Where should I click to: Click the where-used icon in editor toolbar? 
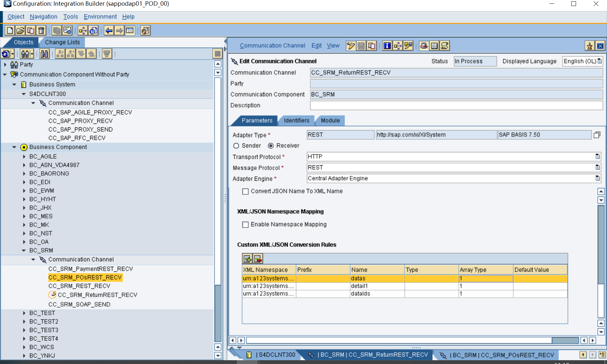click(397, 46)
